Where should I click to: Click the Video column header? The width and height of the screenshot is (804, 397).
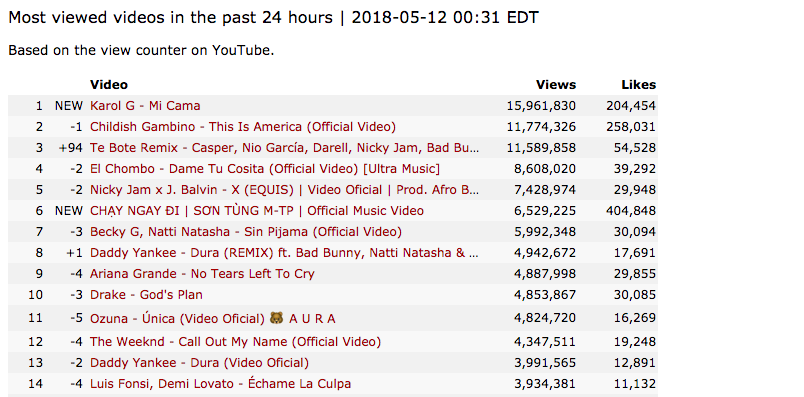point(109,85)
